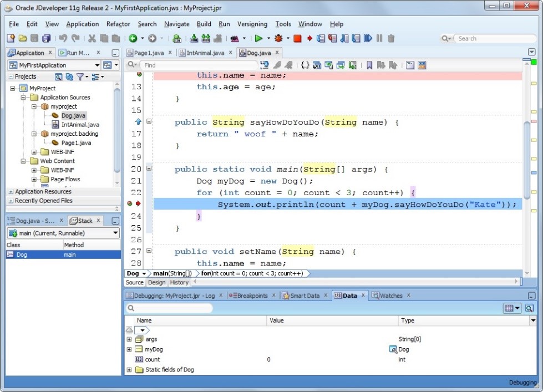Click the Debug bug icon
The height and width of the screenshot is (392, 543).
278,38
